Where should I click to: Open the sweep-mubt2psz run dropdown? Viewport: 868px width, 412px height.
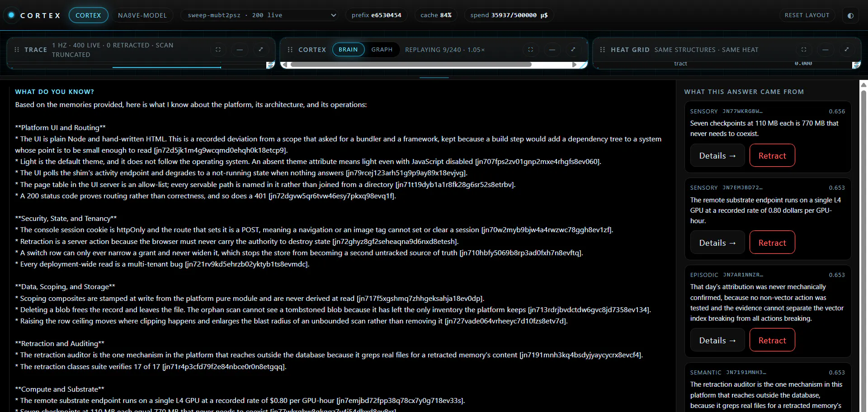point(260,15)
